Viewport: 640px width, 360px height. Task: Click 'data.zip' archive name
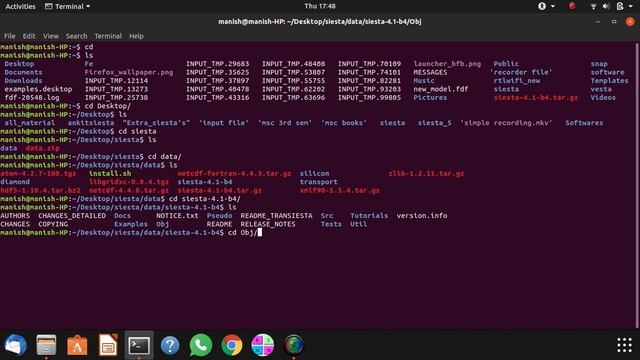[42, 148]
